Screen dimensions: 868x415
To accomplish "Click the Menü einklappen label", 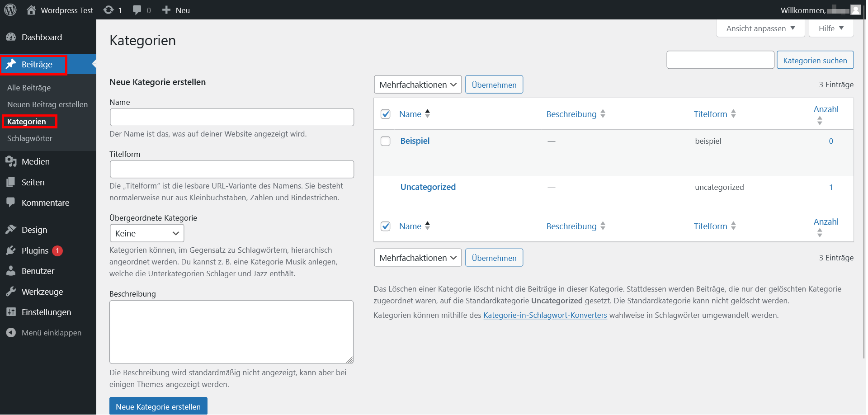I will point(52,333).
